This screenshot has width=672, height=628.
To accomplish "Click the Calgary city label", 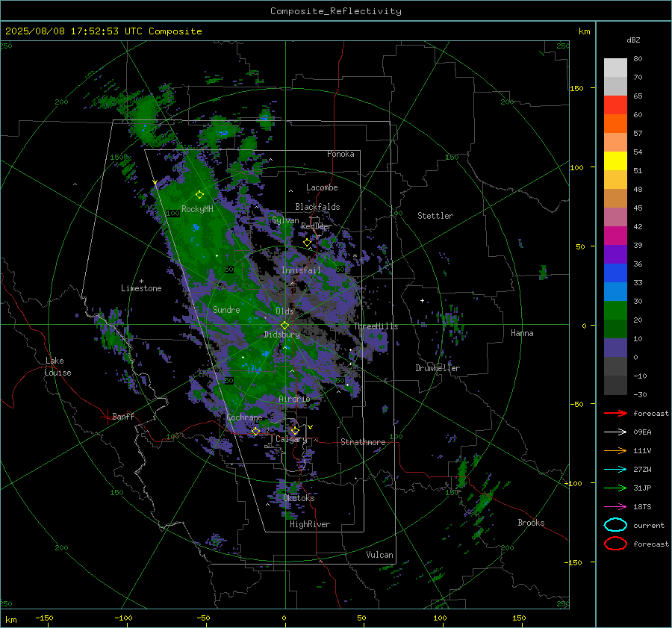I will 291,439.
